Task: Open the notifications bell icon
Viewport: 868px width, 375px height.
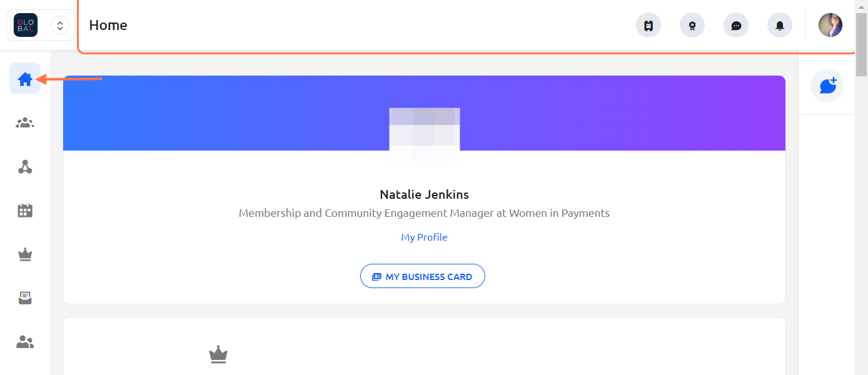Action: click(x=780, y=26)
